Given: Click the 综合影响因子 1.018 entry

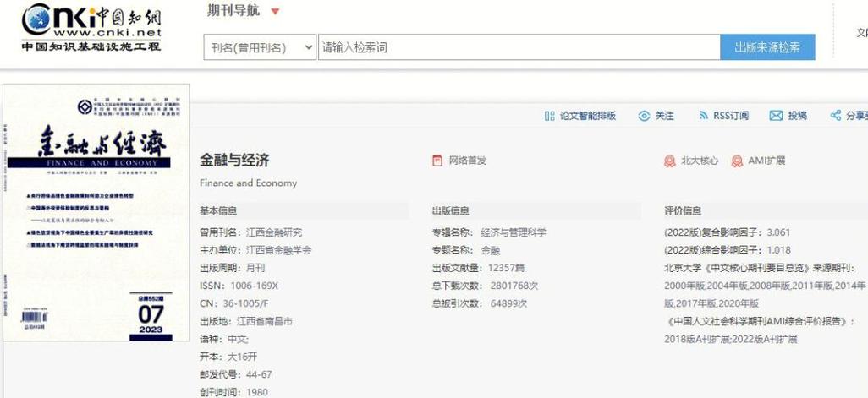Looking at the screenshot, I should [728, 250].
